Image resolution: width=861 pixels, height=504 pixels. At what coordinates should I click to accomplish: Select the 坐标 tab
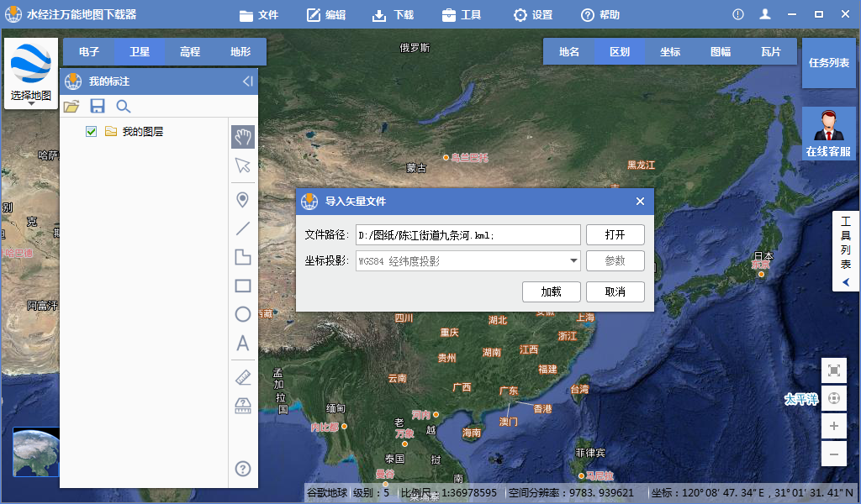670,51
